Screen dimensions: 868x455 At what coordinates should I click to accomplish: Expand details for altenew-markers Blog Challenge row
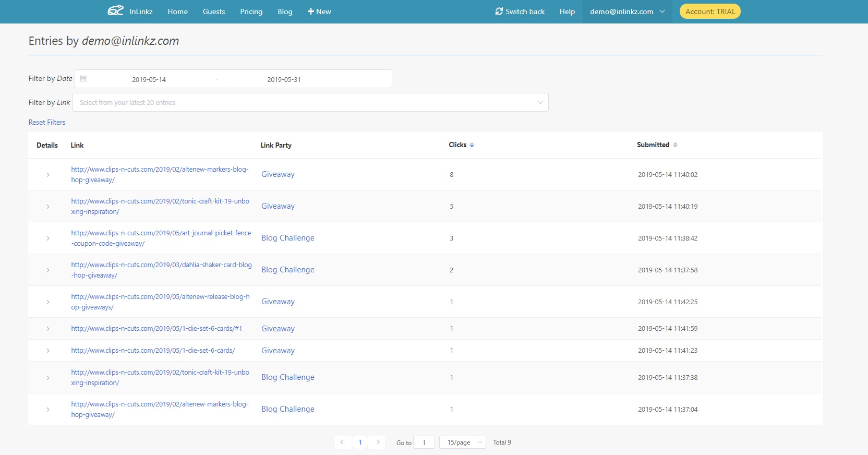pos(48,410)
